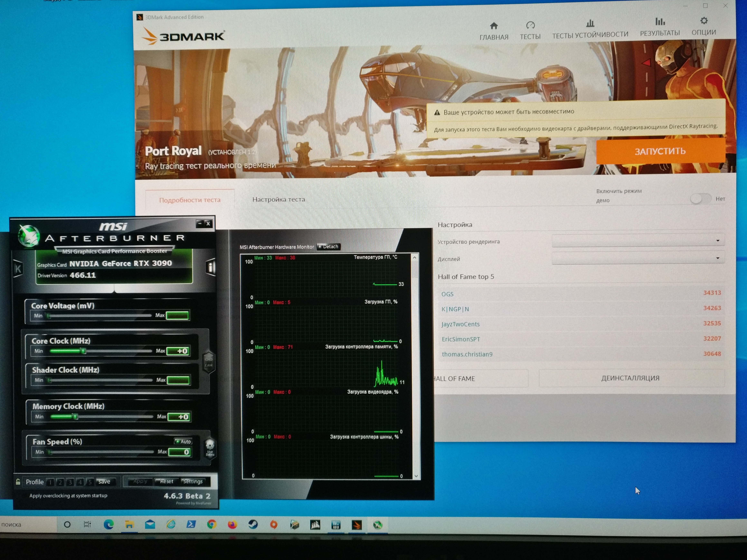This screenshot has width=747, height=560.
Task: Open the Home (ГЛАВНАЯ) page icon
Action: pyautogui.click(x=494, y=26)
